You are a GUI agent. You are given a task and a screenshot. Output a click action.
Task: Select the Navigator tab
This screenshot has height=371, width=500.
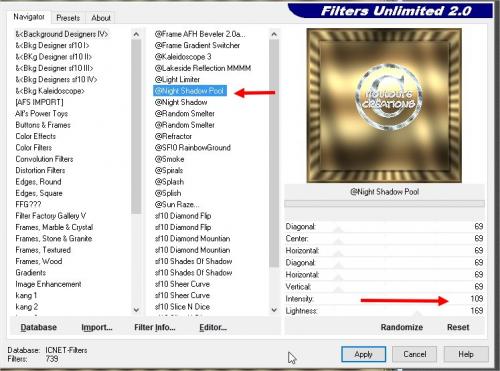tap(29, 17)
